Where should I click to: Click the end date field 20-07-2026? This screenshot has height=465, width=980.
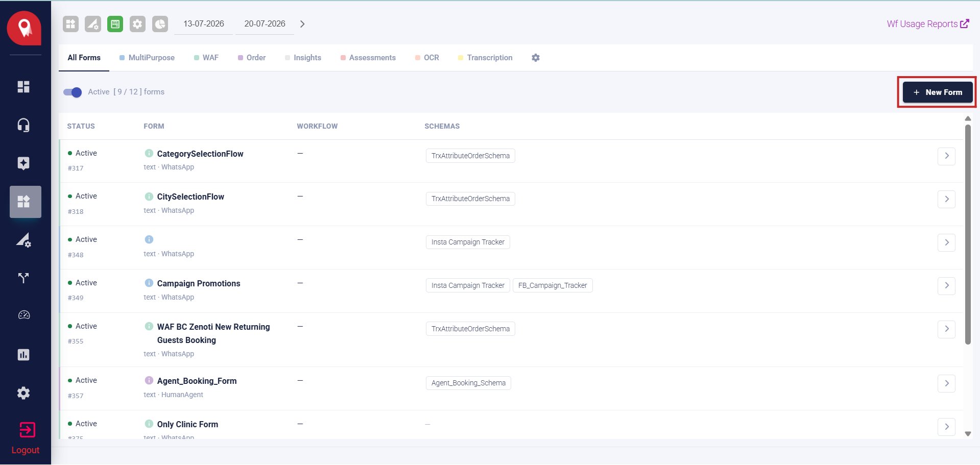pyautogui.click(x=265, y=24)
